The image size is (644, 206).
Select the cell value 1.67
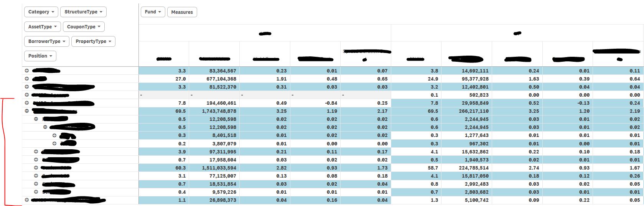618,168
